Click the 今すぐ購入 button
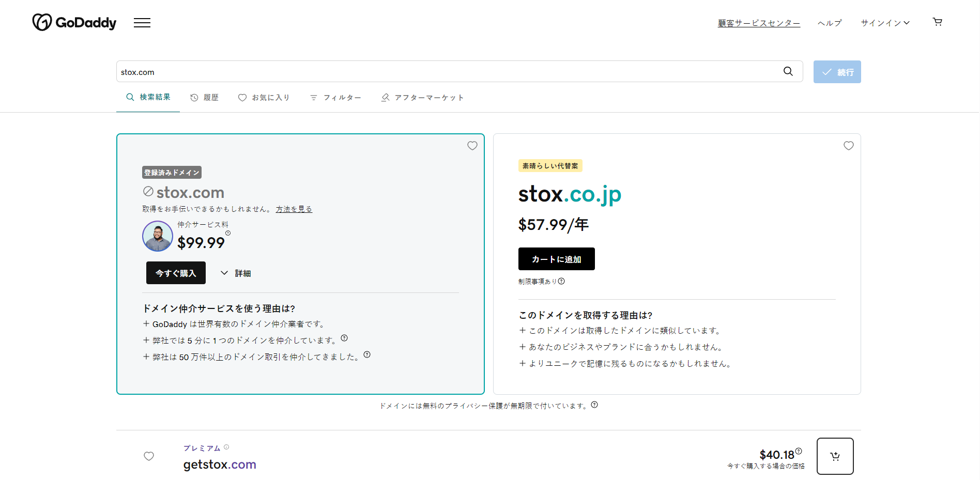Screen dimensions: 980x480 (x=176, y=273)
